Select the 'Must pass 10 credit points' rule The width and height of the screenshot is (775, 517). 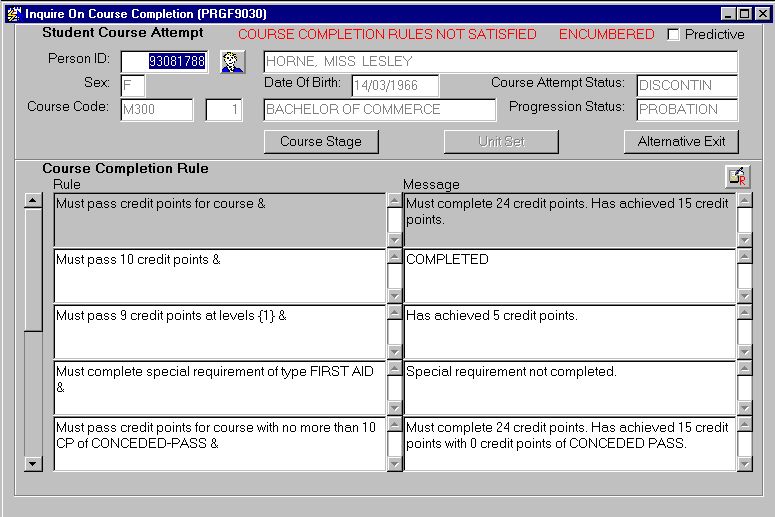click(219, 275)
